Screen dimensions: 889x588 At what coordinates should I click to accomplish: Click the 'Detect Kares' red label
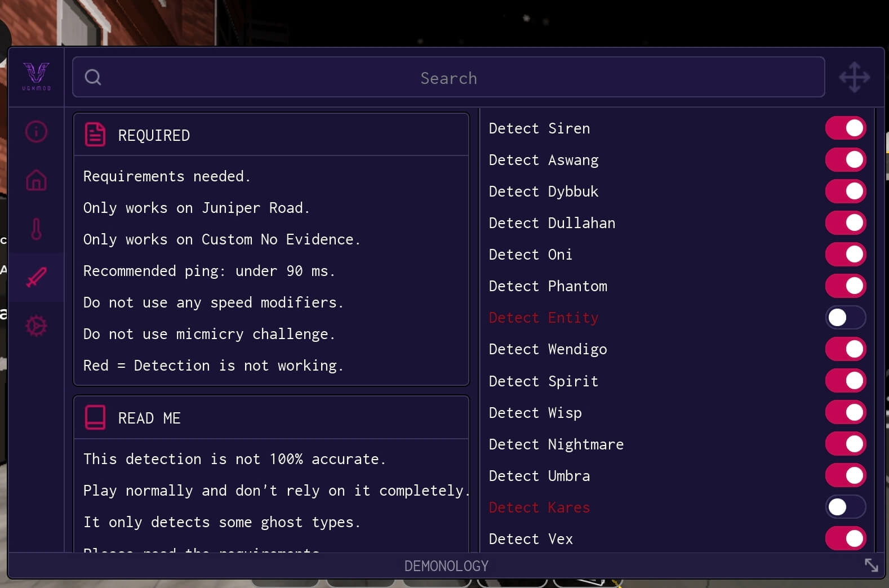539,507
